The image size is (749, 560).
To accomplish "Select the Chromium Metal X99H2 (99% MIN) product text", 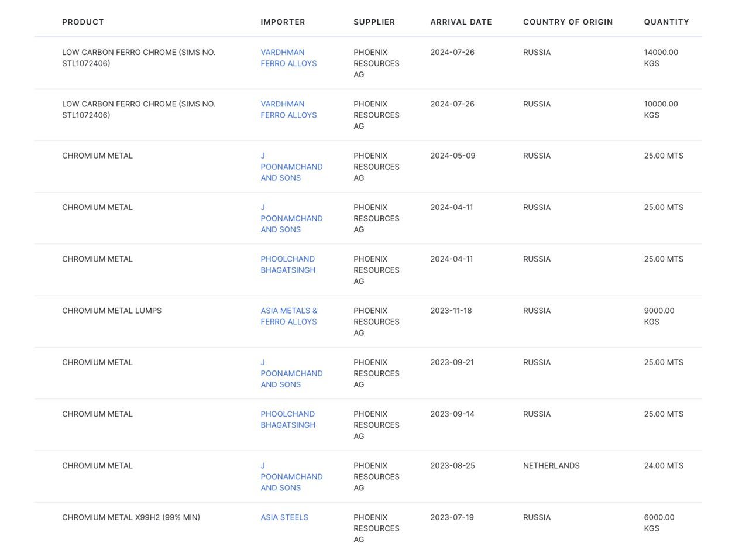I will coord(131,517).
